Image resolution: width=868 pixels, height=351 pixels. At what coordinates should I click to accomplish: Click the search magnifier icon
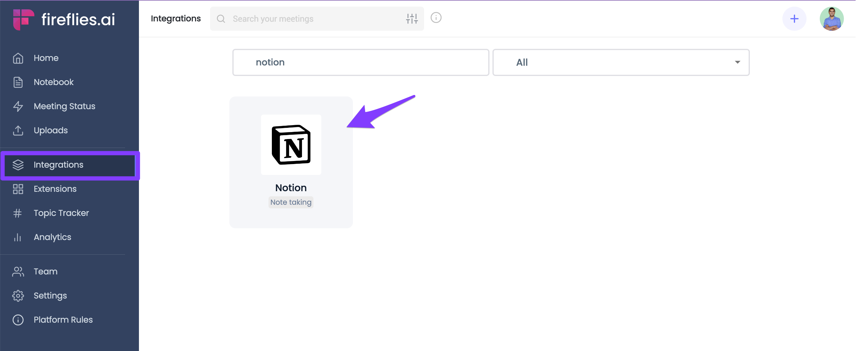(x=221, y=19)
